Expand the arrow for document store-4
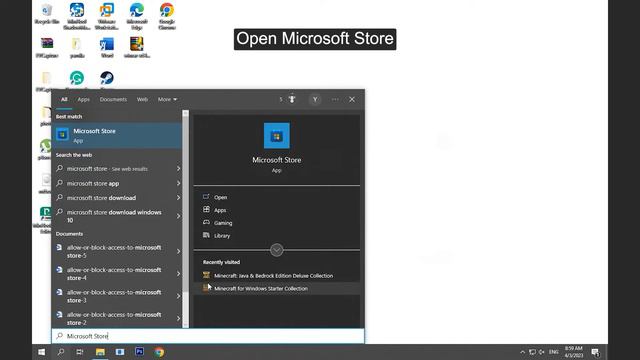The width and height of the screenshot is (640, 360). (x=178, y=274)
